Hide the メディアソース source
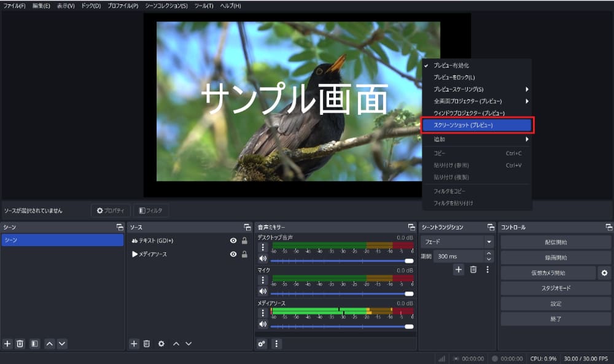The image size is (614, 364). tap(233, 254)
